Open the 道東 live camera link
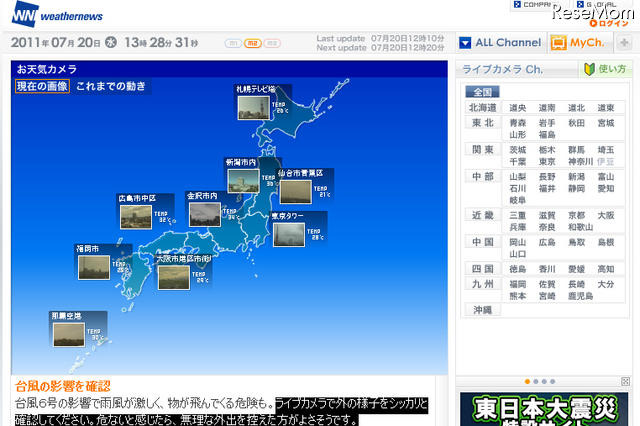The image size is (640, 426). click(x=606, y=108)
